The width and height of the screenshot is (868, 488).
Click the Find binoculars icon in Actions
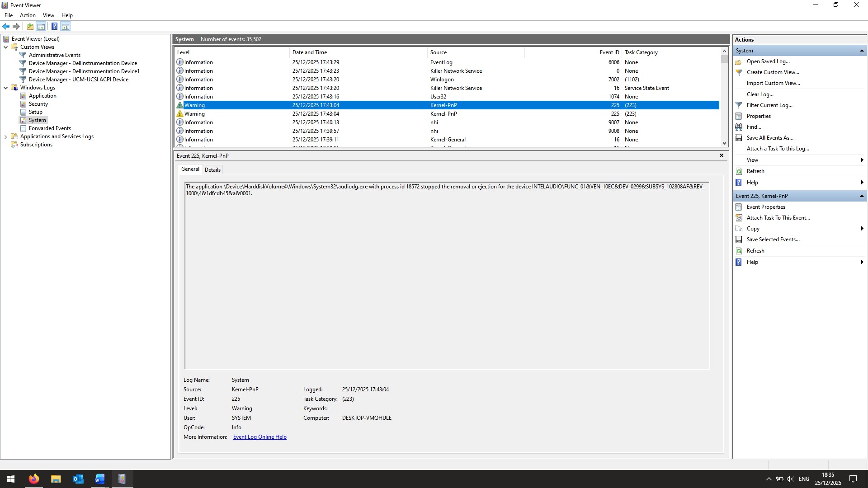click(739, 127)
